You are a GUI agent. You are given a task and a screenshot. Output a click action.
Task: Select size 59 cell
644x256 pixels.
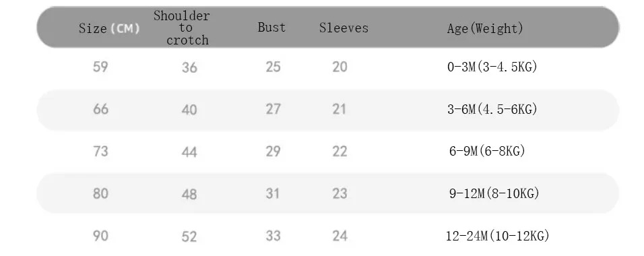(100, 67)
